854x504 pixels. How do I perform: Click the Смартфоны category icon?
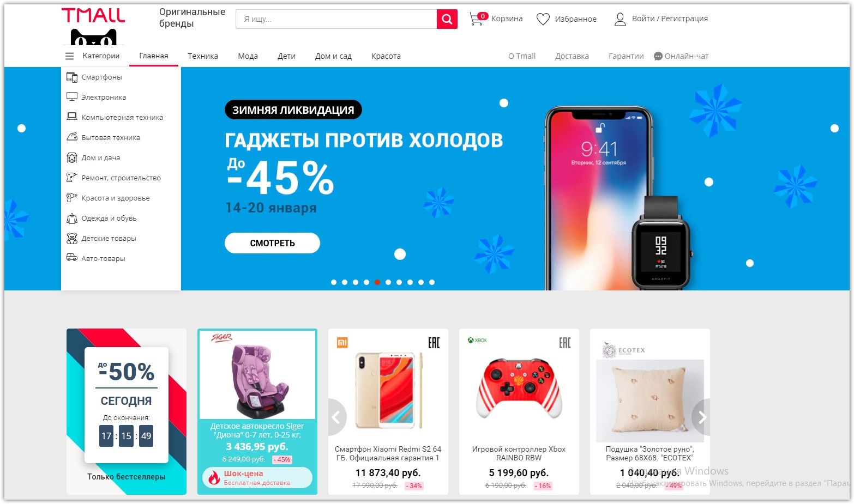72,77
